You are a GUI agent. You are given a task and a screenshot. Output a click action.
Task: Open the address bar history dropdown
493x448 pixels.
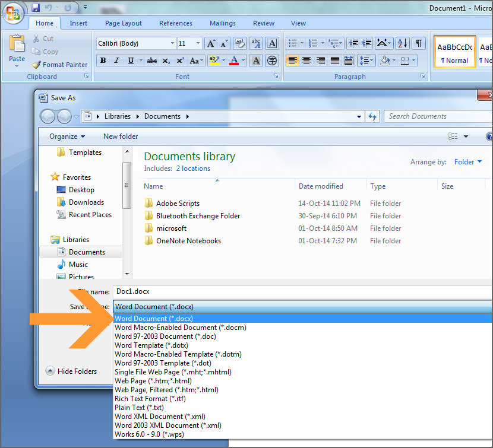coord(359,116)
